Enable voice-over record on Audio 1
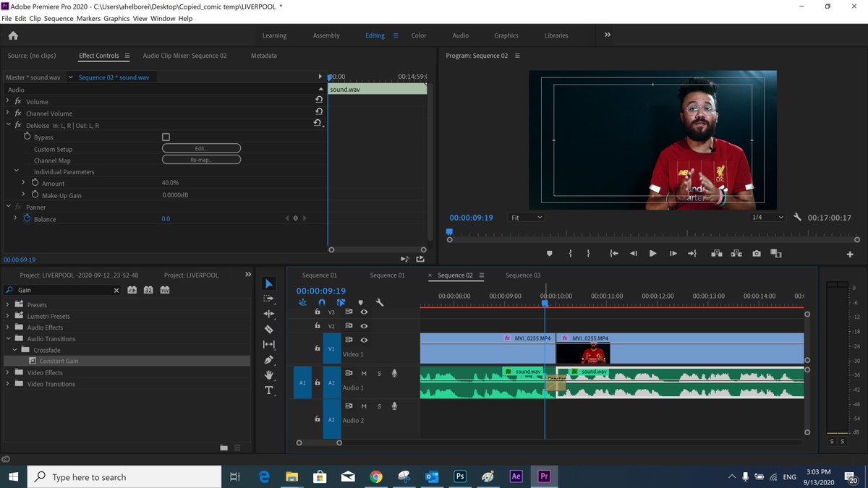This screenshot has height=488, width=868. tap(395, 374)
